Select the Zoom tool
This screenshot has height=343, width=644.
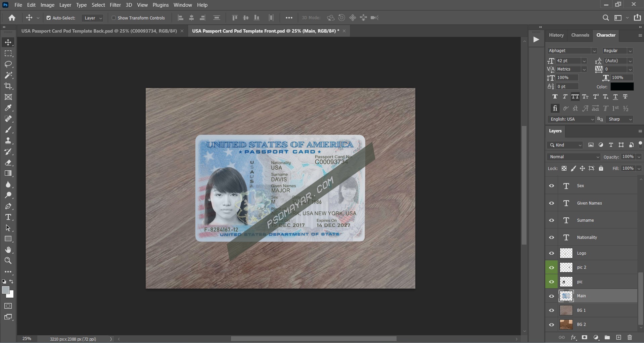8,261
